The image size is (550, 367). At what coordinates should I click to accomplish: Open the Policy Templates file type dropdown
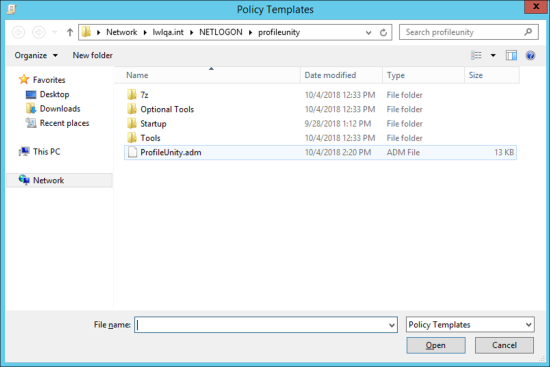coord(470,325)
